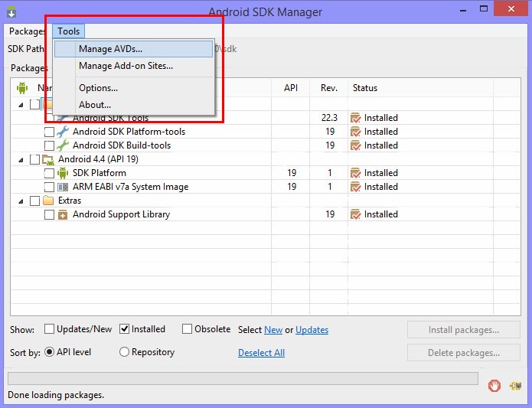Choose Manage Add-on Sites... menu entry
532x408 pixels.
[x=133, y=66]
